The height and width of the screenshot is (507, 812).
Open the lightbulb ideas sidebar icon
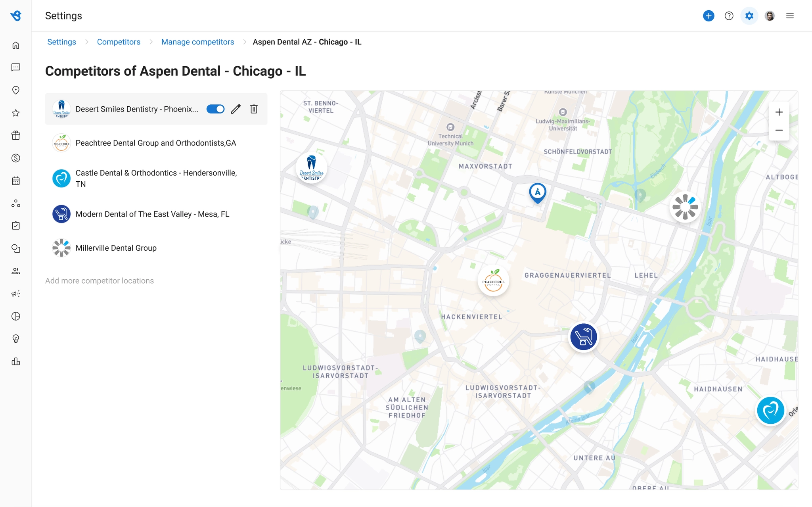click(x=16, y=339)
